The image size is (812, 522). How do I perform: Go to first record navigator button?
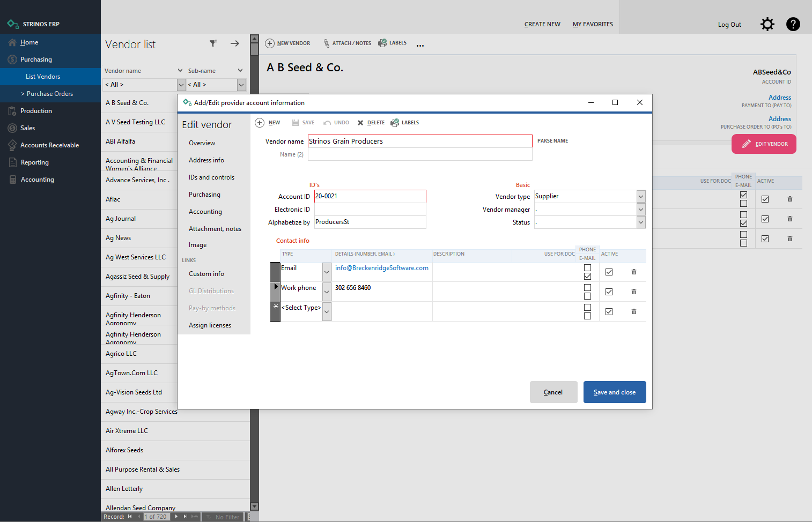[130, 517]
